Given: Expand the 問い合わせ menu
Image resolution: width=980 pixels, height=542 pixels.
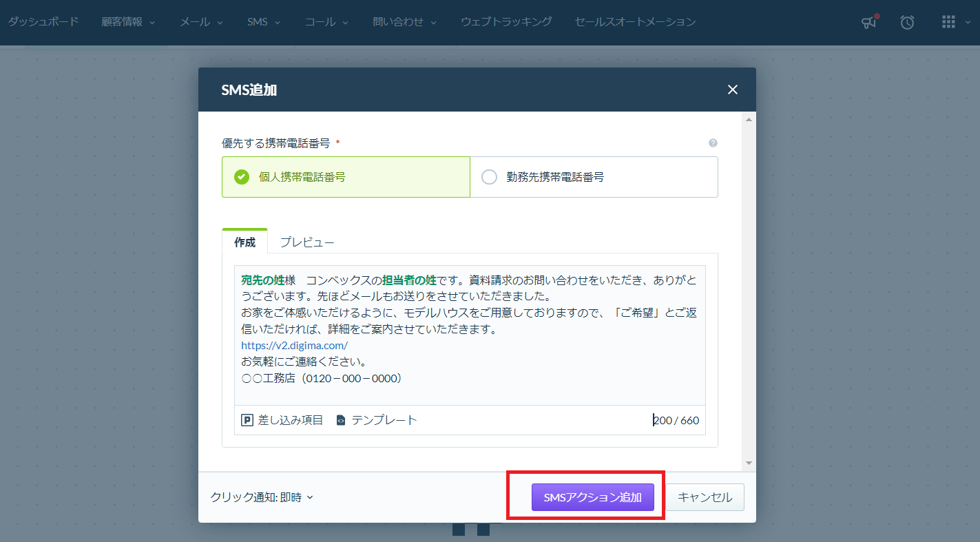Looking at the screenshot, I should click(404, 22).
